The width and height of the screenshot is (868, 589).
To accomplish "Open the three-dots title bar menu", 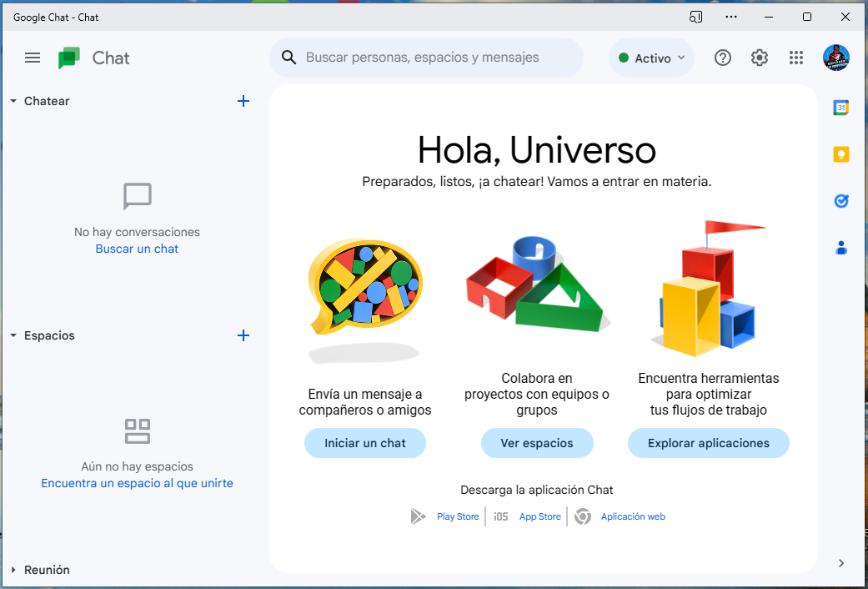I will (x=730, y=17).
